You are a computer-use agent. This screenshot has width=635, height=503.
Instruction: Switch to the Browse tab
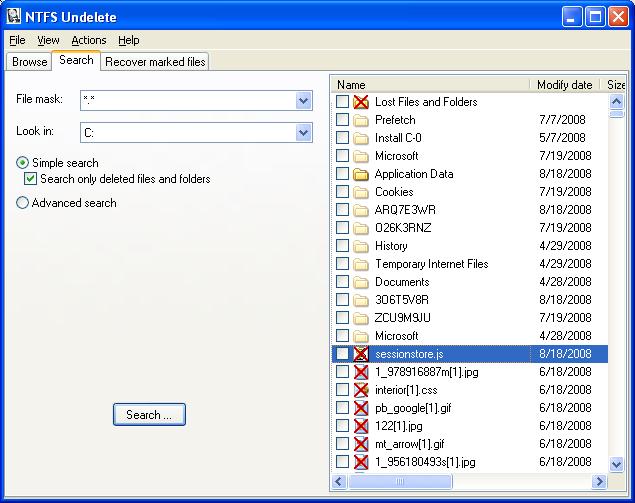tap(29, 62)
